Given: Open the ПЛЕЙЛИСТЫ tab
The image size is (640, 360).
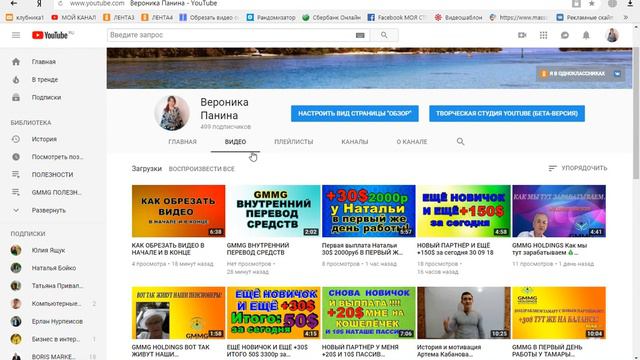Looking at the screenshot, I should click(294, 142).
